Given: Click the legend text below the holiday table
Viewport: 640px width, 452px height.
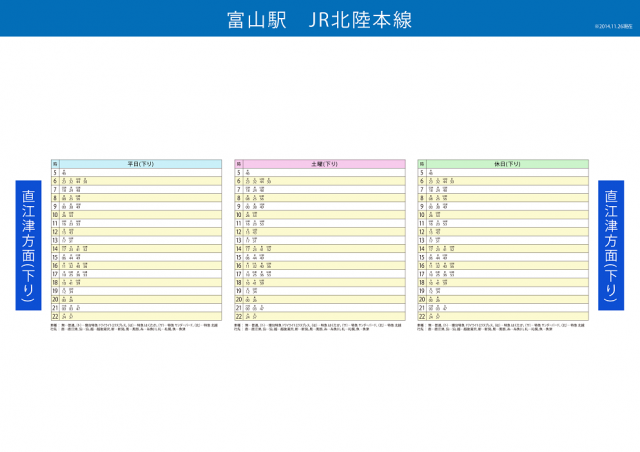Looking at the screenshot, I should coord(501,327).
